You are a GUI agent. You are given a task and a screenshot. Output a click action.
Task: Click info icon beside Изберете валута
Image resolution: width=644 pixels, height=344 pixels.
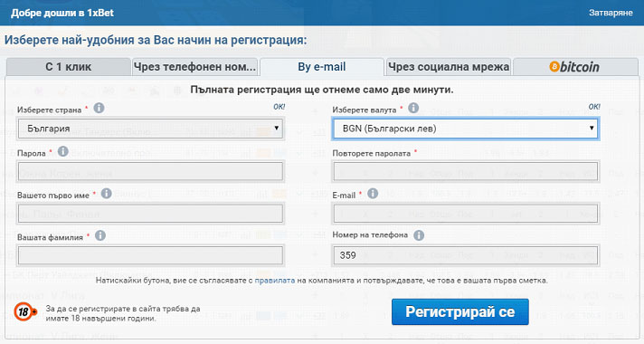pyautogui.click(x=413, y=108)
